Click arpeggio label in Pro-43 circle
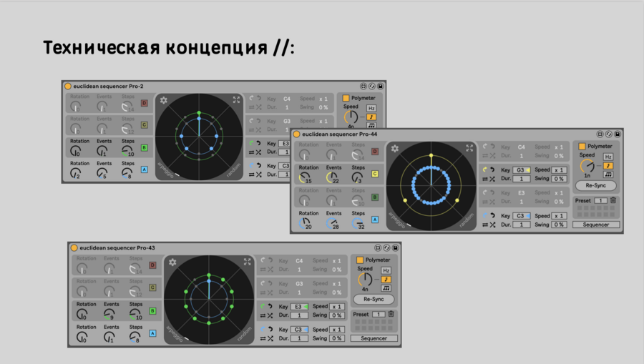Image resolution: width=644 pixels, height=364 pixels. point(175,333)
